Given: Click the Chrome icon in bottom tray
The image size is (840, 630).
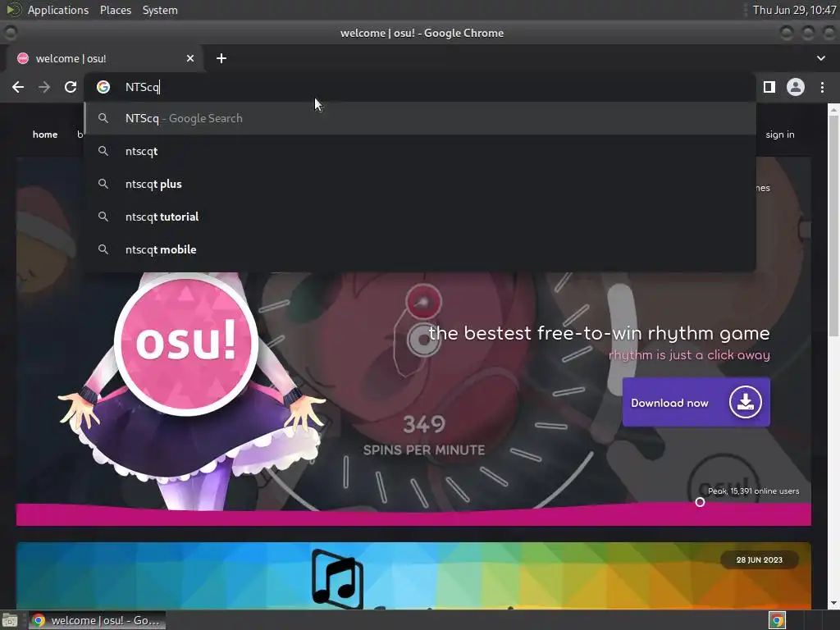Looking at the screenshot, I should pos(777,620).
